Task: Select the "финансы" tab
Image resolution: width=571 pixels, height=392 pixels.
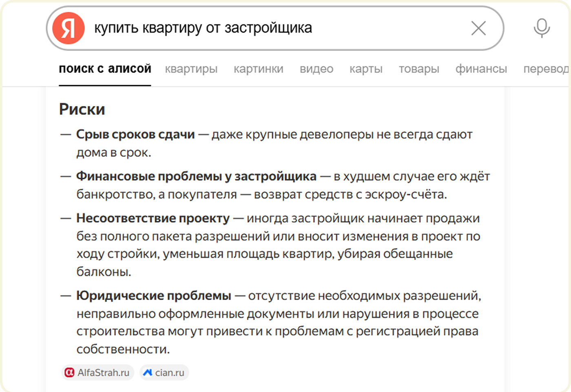Action: pos(481,69)
